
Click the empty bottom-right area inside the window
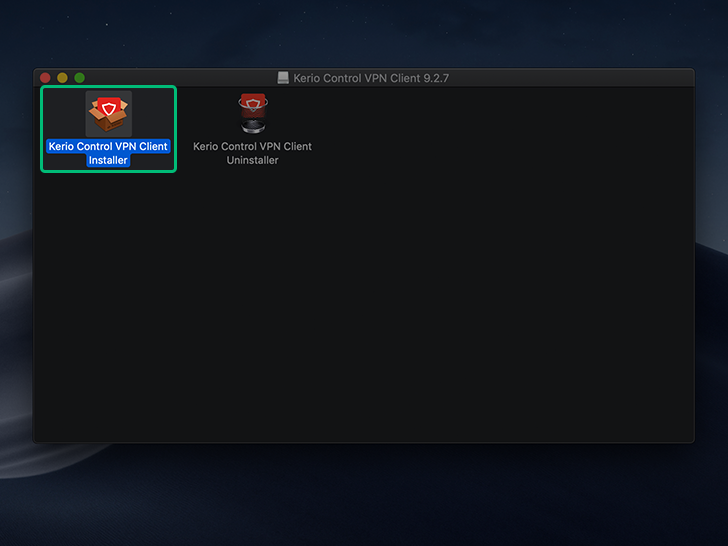point(640,410)
